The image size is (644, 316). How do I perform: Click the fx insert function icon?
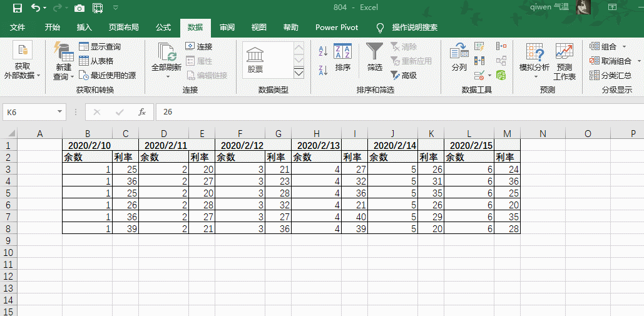pos(142,112)
